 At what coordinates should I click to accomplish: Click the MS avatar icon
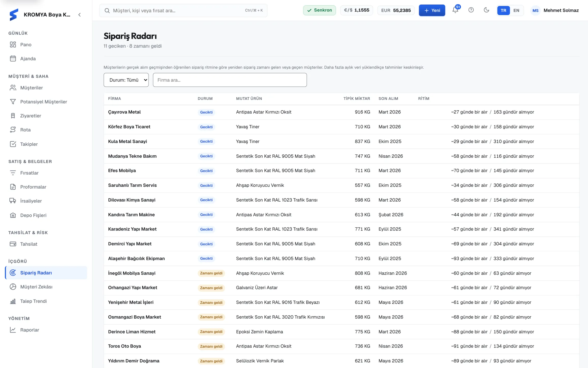pyautogui.click(x=535, y=10)
